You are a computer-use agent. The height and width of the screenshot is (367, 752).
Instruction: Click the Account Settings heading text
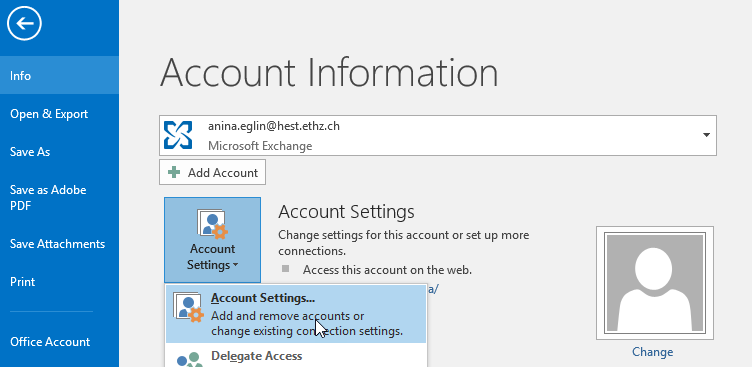click(346, 212)
